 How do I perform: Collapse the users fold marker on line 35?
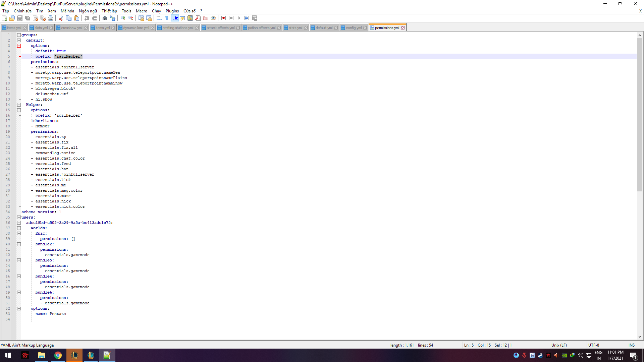19,217
